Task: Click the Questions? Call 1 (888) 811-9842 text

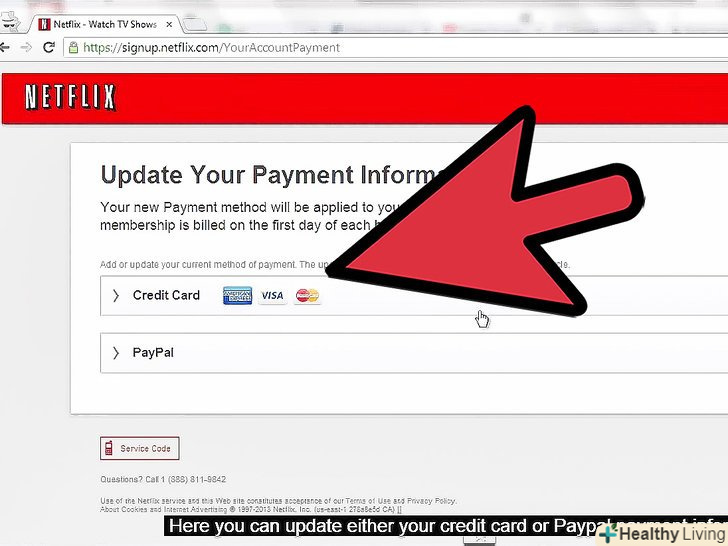Action: click(x=163, y=479)
